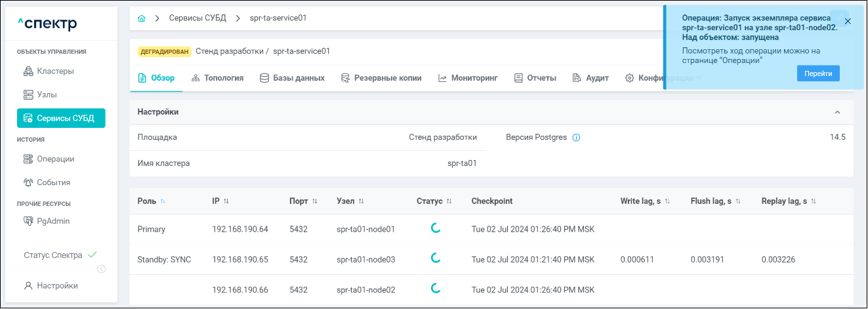Click the spr-ta01-node01 table row

coord(365,230)
